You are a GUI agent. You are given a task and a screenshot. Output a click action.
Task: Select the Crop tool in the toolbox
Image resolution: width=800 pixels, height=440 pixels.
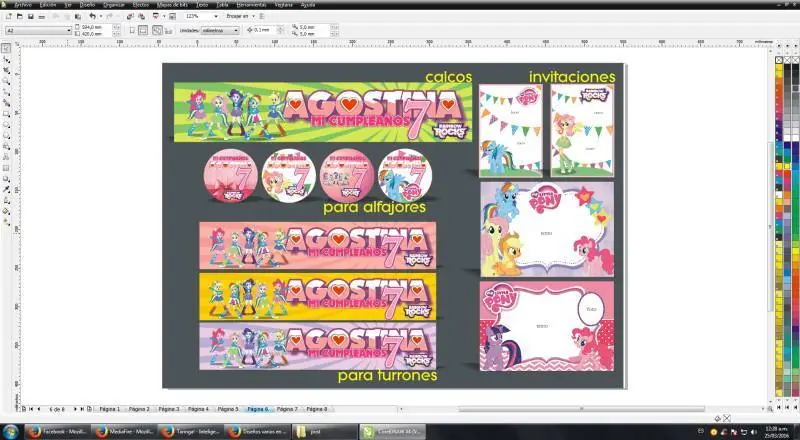pos(6,70)
